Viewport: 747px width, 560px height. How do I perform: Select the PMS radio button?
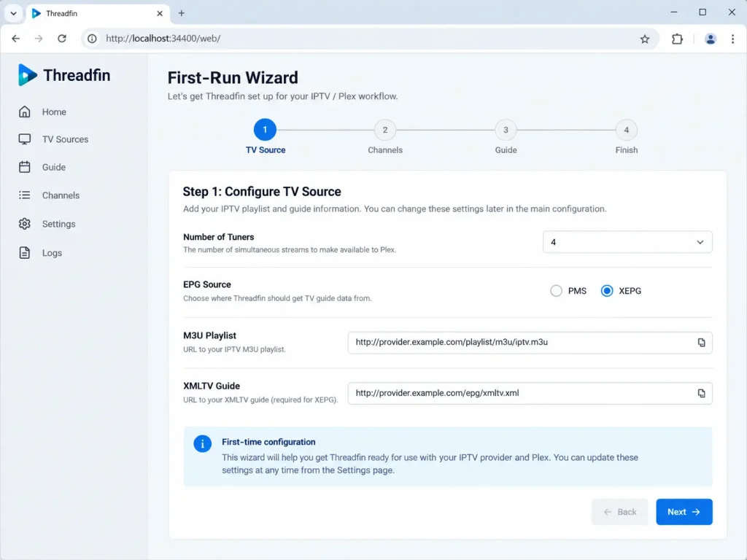(x=556, y=291)
